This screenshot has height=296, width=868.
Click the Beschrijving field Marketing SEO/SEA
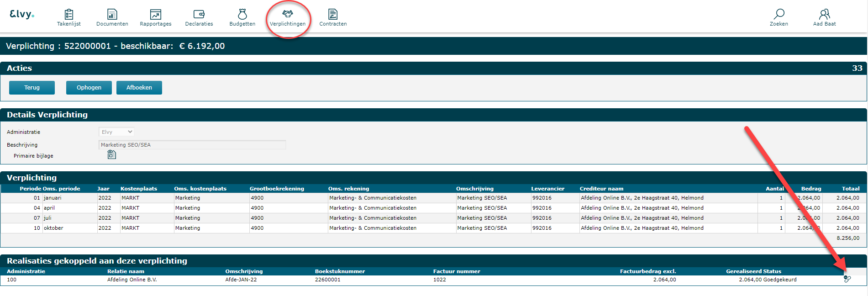(x=192, y=145)
